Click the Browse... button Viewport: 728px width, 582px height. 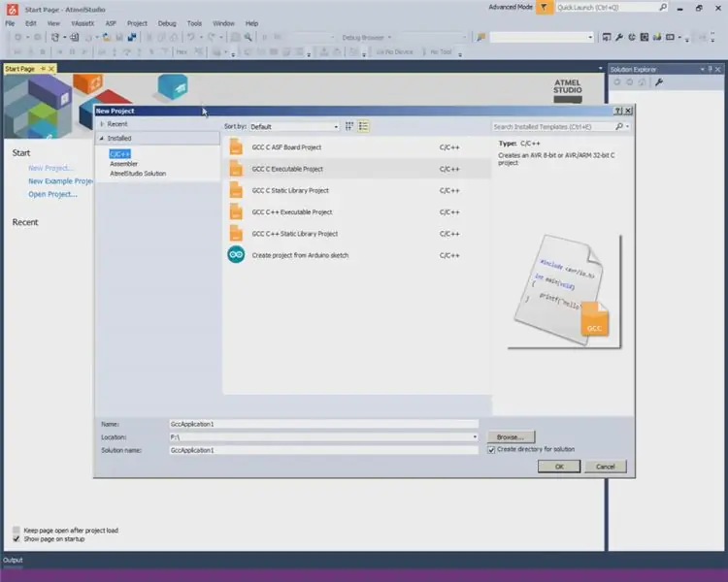511,436
